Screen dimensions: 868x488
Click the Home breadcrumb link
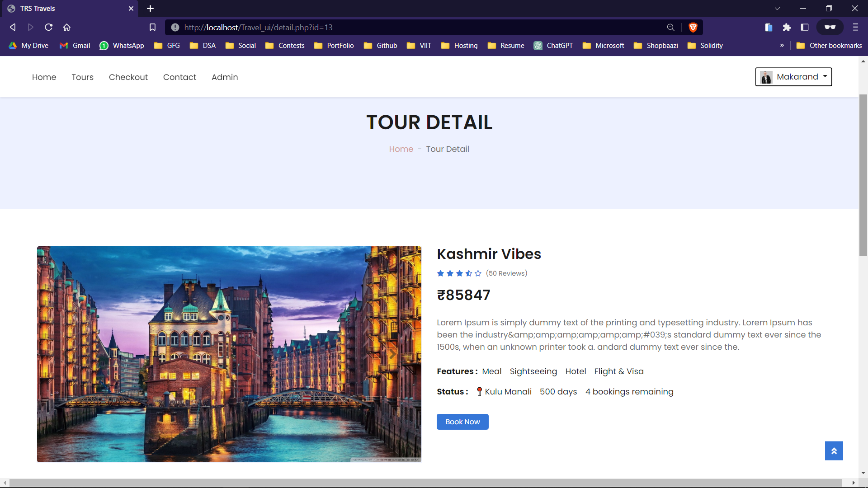(401, 149)
